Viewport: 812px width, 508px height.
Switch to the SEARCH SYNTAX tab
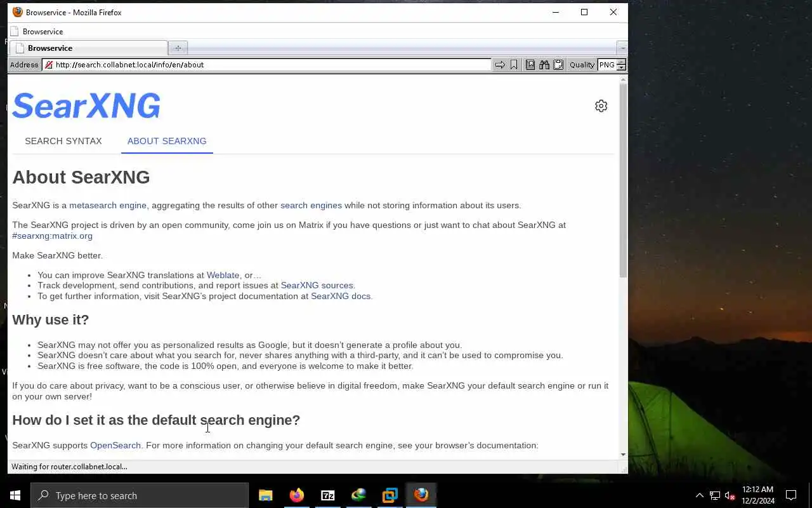click(x=63, y=141)
